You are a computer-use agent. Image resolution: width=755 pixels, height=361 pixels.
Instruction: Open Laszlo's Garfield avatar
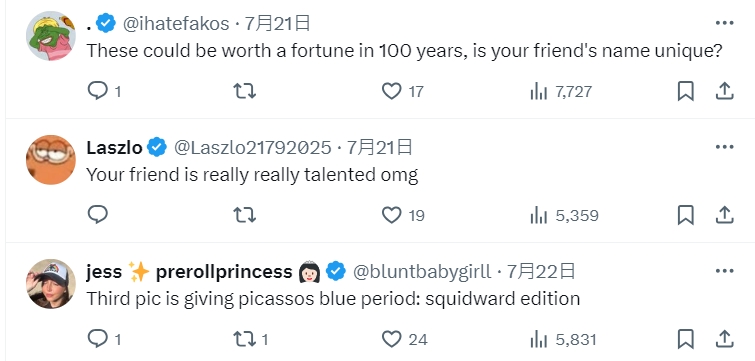pyautogui.click(x=51, y=160)
